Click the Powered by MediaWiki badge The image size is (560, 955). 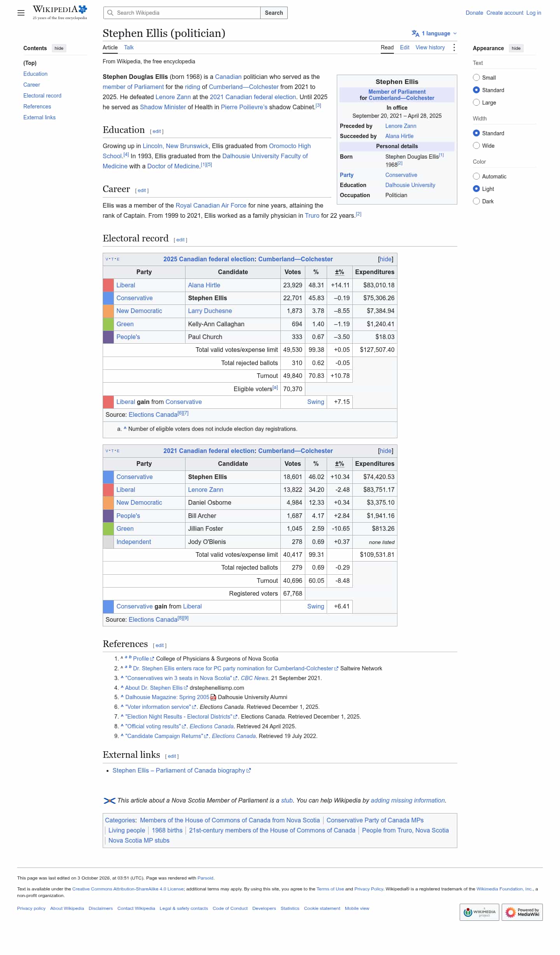pos(522,912)
